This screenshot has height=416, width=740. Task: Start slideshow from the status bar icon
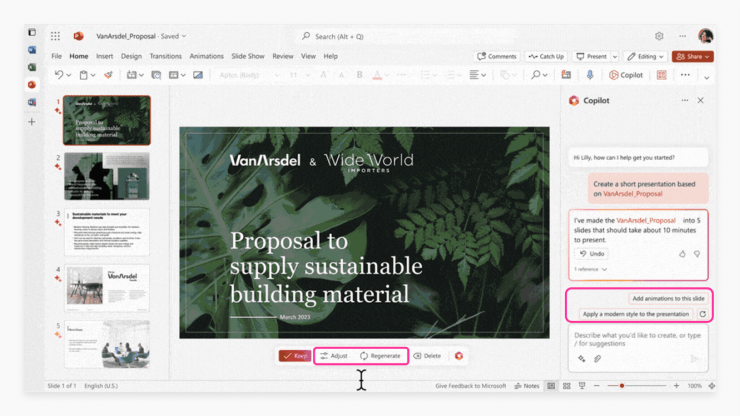[582, 386]
